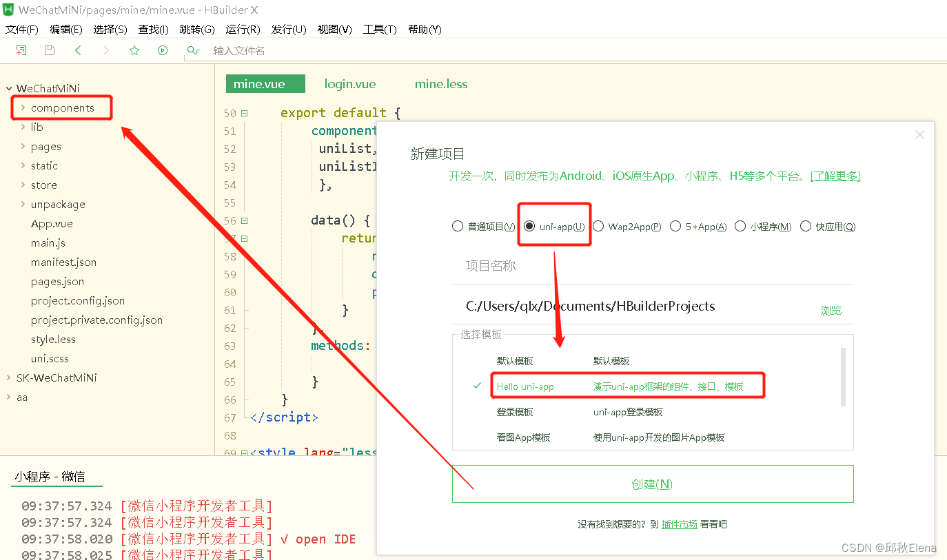The width and height of the screenshot is (947, 560).
Task: Go forward with the right arrow icon
Action: 105,50
